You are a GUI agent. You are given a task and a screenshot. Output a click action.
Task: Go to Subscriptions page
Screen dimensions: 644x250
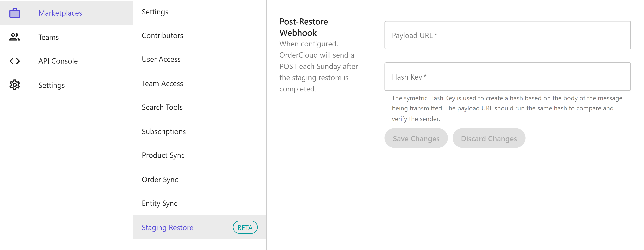[x=200, y=131]
